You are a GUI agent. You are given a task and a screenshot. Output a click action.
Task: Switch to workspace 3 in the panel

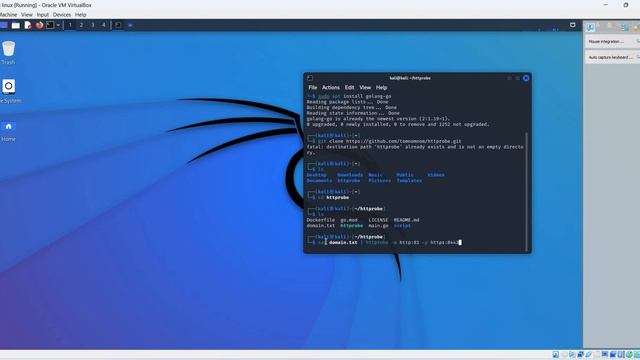(x=93, y=25)
